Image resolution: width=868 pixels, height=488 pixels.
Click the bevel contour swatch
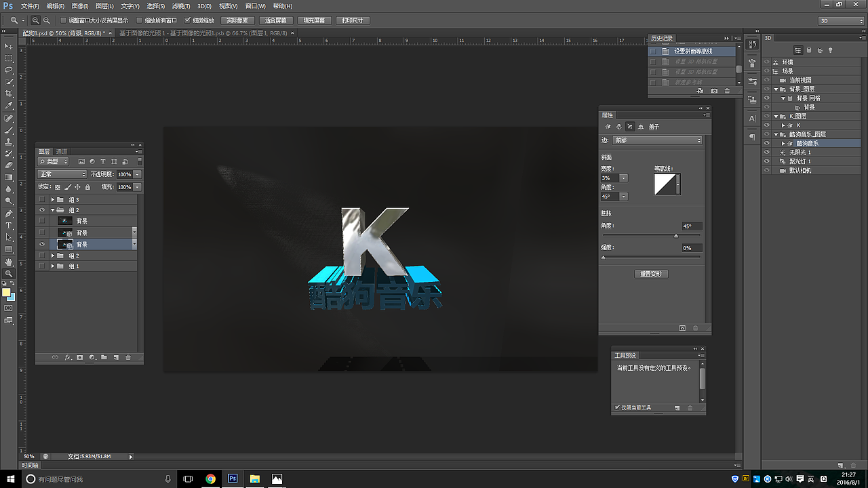tap(665, 184)
